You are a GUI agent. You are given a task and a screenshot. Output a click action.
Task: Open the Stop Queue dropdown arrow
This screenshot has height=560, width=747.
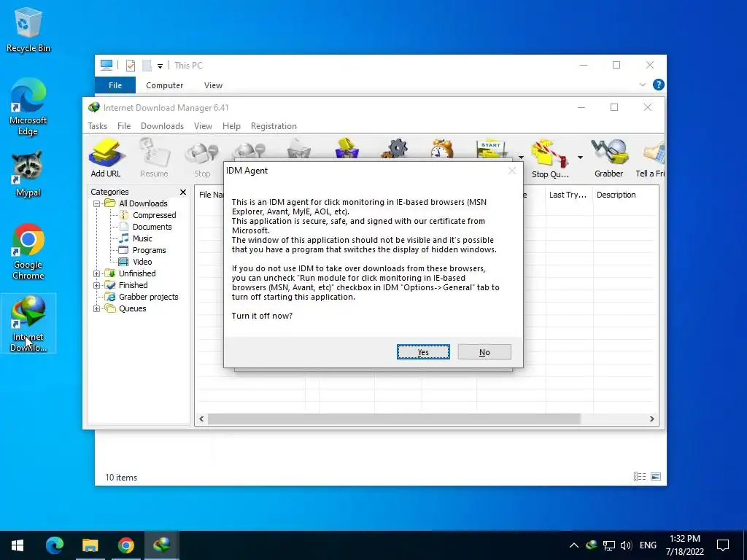coord(580,157)
